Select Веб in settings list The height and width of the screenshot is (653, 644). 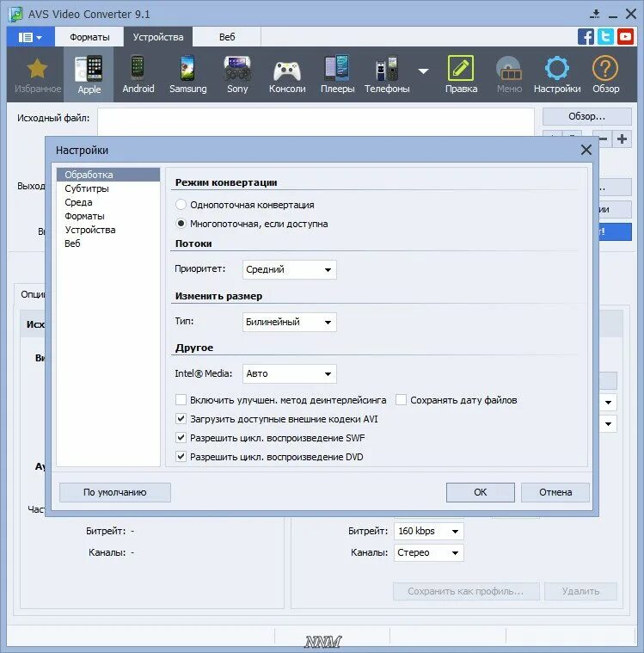108,243
